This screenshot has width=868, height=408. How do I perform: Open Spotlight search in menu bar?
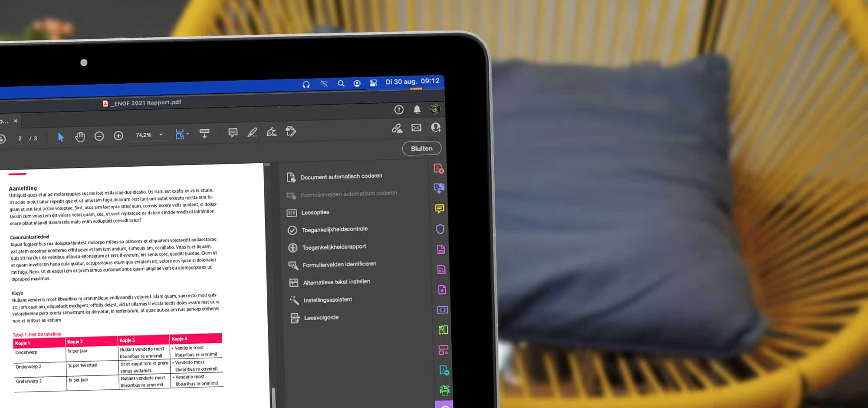[341, 83]
